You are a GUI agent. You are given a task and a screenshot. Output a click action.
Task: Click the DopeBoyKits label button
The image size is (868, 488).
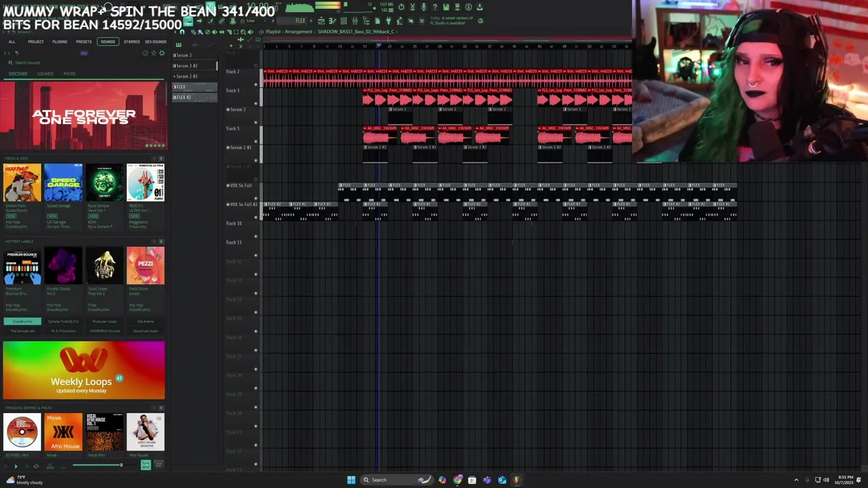coord(22,321)
